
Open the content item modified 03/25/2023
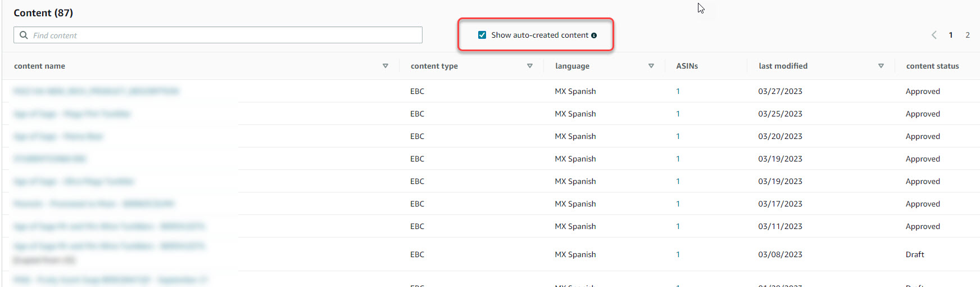click(72, 114)
